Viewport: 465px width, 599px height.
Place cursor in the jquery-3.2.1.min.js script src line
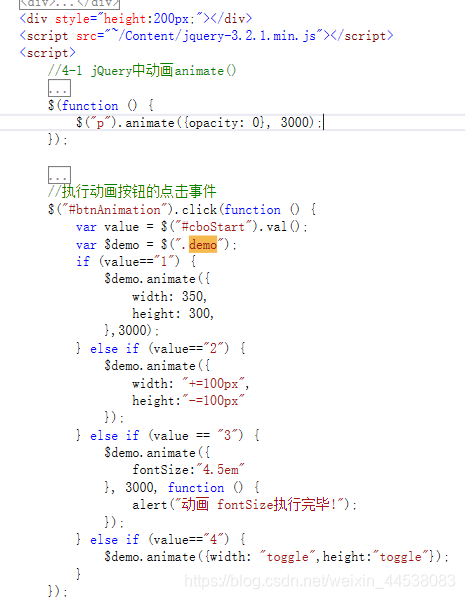(206, 36)
